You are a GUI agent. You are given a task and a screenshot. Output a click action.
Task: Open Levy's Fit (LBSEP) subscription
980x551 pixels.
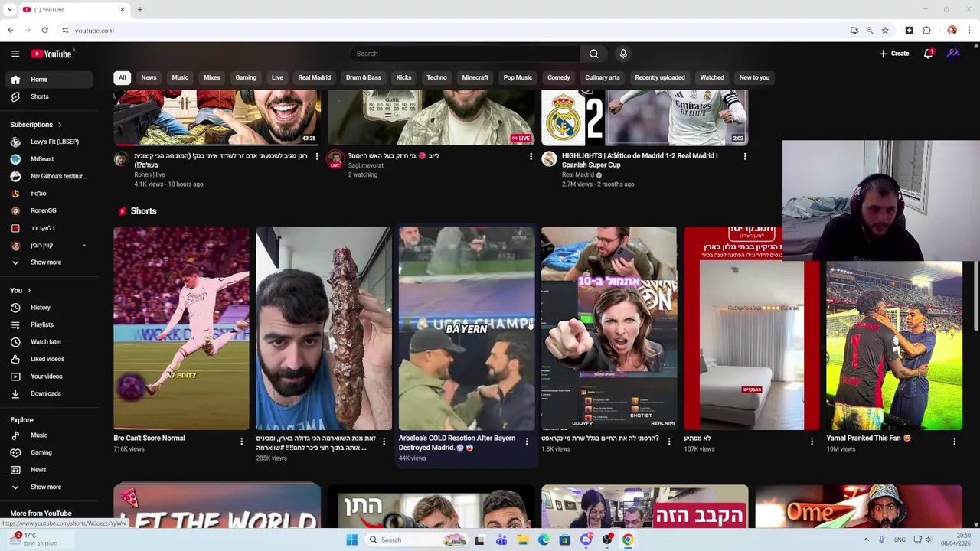pos(47,142)
